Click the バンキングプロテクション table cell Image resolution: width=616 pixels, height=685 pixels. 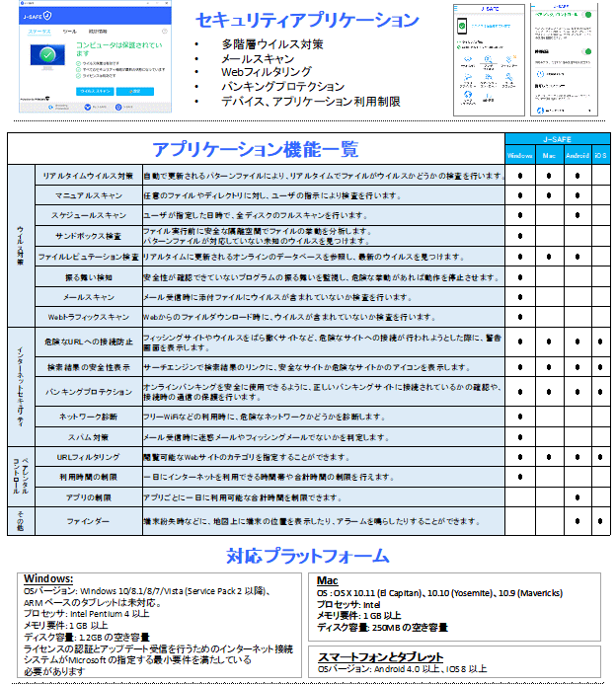pos(89,392)
